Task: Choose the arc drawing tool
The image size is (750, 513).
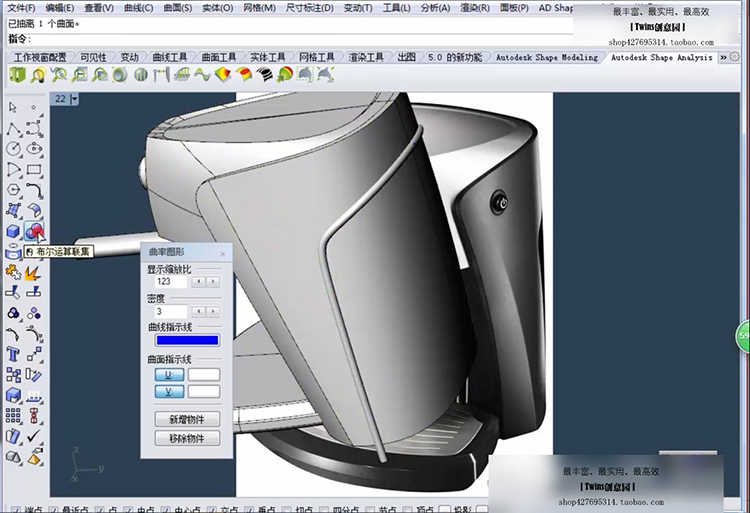Action: tap(13, 169)
